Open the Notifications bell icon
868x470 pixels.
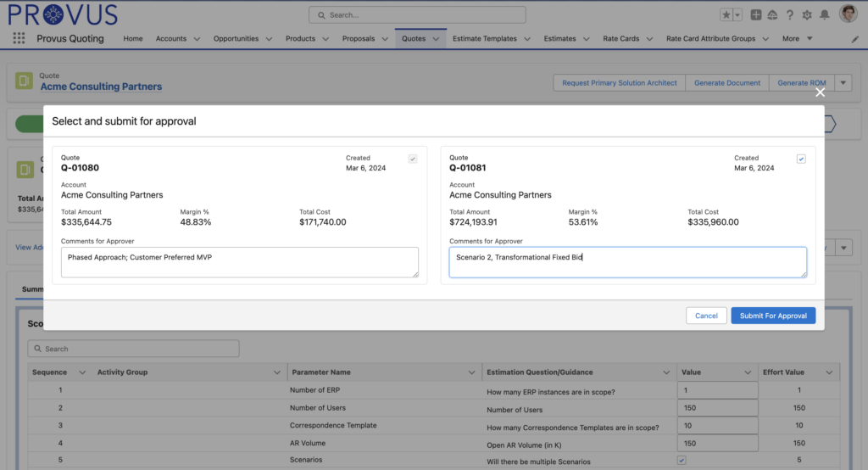point(824,14)
